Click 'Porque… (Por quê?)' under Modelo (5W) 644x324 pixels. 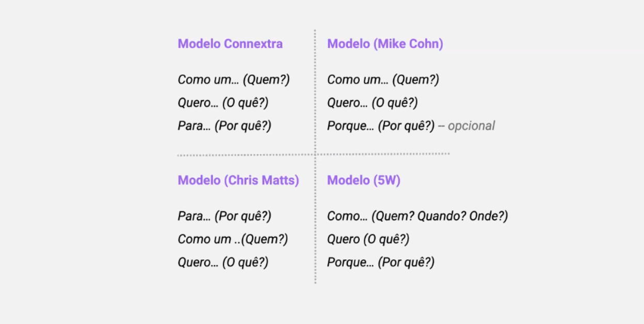[381, 263]
